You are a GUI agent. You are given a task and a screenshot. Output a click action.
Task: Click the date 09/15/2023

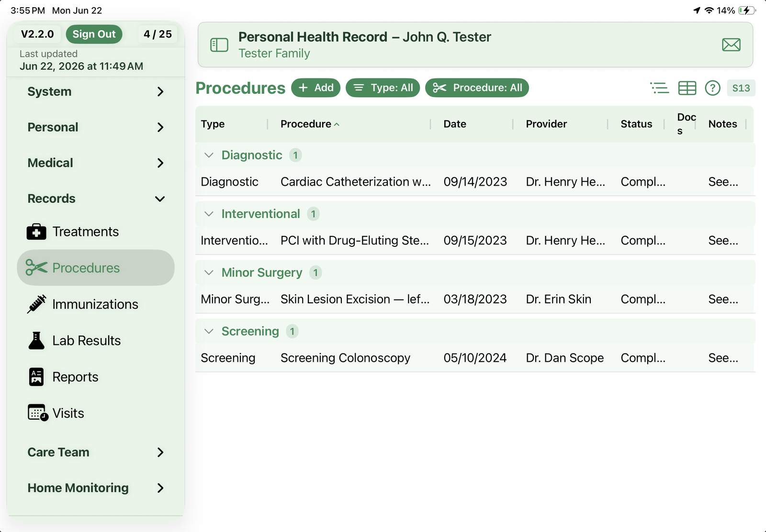475,241
